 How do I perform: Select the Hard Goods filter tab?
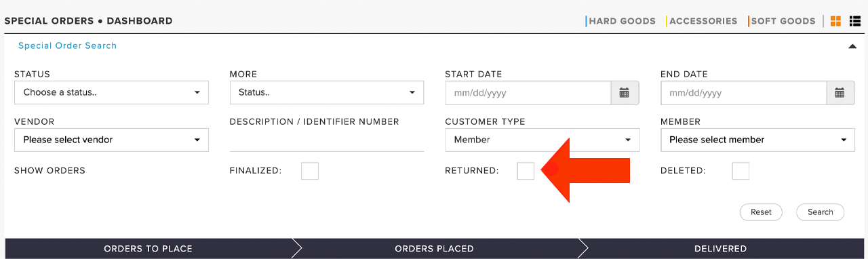tap(622, 21)
